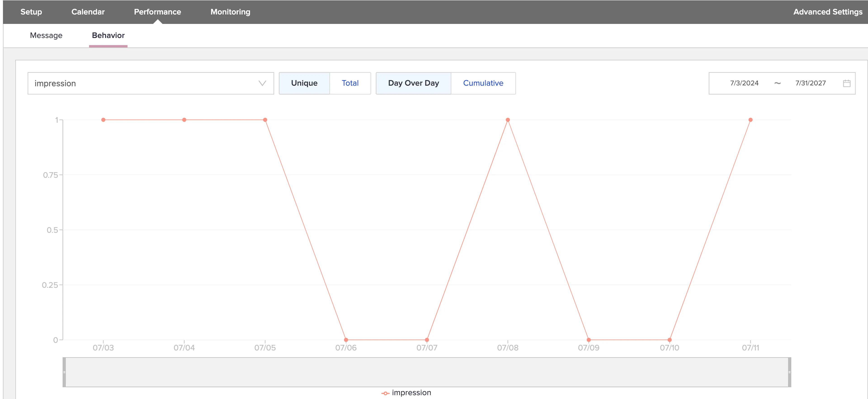Click the 07/11 data point on chart

[x=750, y=120]
